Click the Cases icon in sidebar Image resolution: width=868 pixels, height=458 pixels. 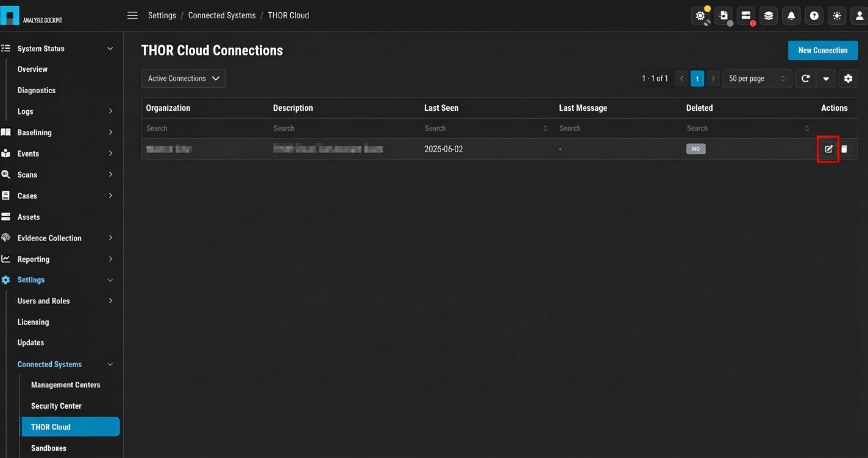tap(5, 196)
